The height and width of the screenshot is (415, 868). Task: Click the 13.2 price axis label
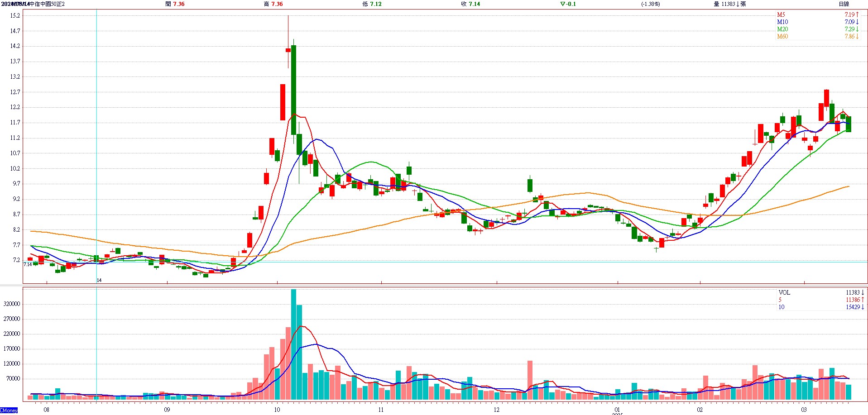(15, 77)
